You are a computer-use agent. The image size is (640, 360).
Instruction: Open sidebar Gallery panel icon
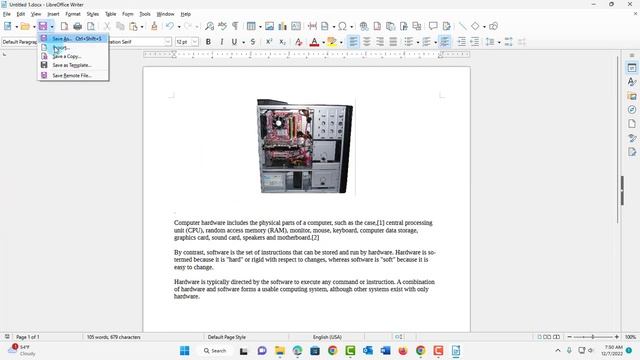coord(632,96)
